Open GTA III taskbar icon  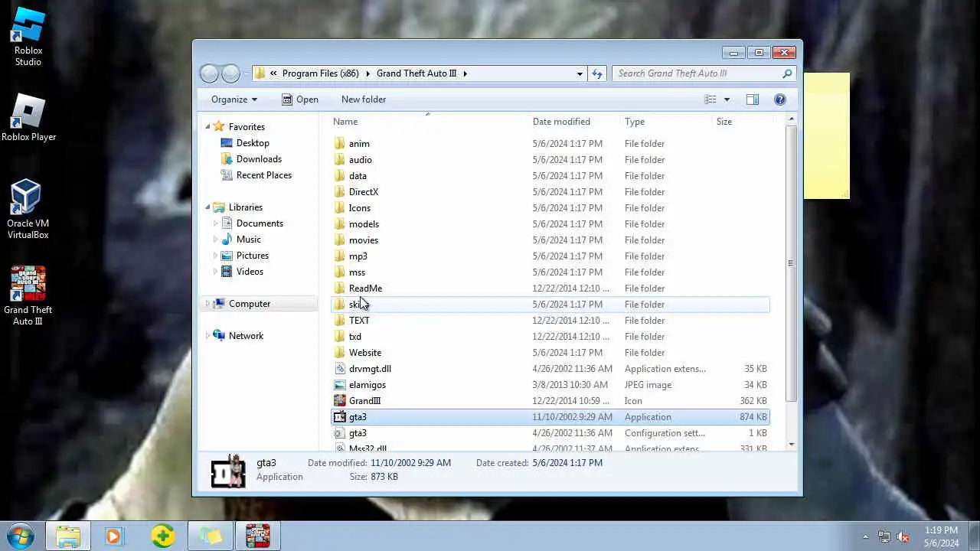(x=258, y=536)
